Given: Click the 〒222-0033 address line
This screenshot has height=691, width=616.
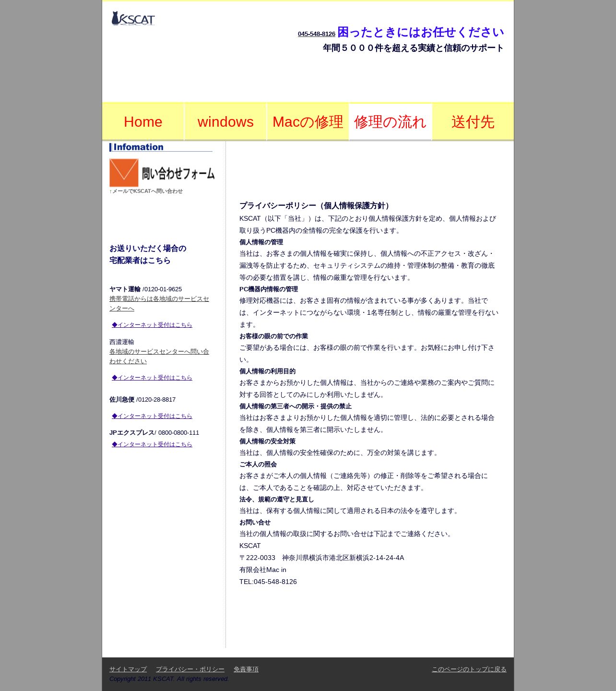Looking at the screenshot, I should (321, 558).
